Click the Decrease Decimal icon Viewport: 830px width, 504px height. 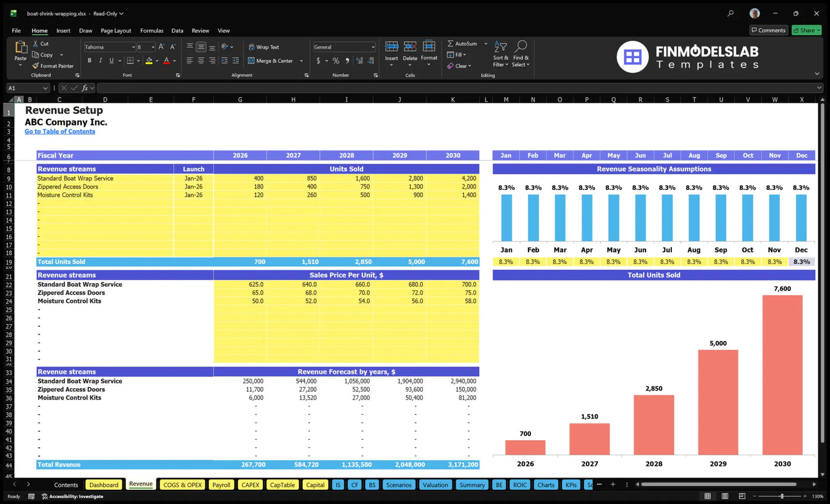tap(370, 60)
